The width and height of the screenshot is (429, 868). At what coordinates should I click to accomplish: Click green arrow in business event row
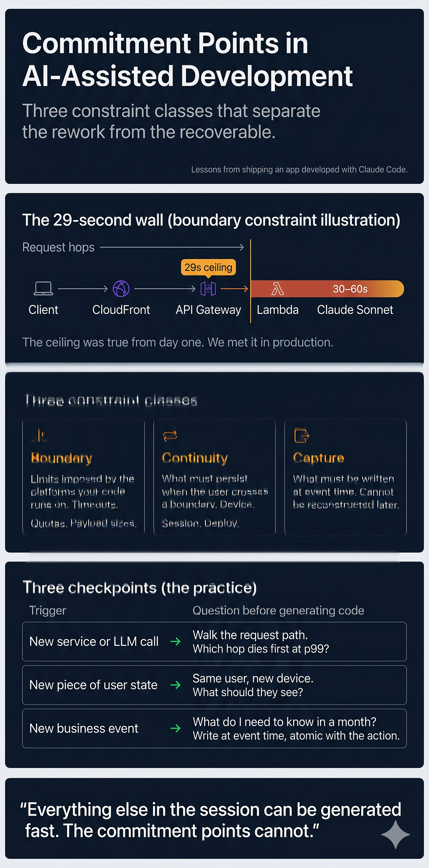tap(176, 728)
